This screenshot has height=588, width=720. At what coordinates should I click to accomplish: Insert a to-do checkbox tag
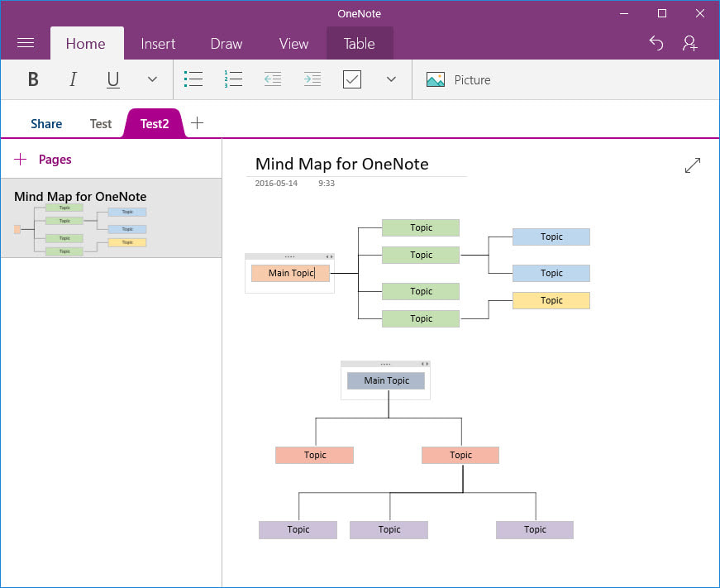pos(352,79)
